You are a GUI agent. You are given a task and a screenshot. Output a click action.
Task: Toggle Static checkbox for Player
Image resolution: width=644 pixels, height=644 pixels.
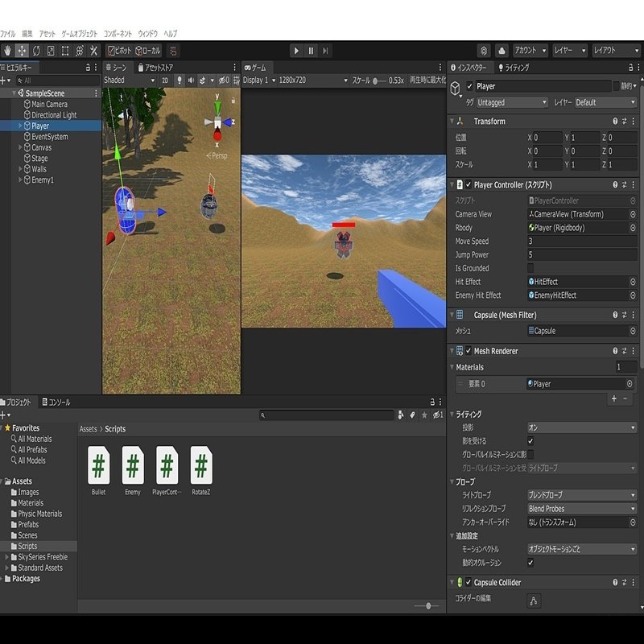tap(616, 86)
